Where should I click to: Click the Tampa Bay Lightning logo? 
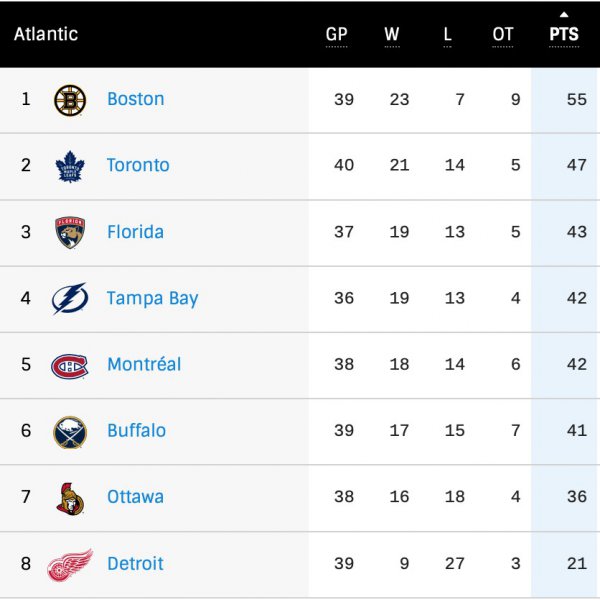70,298
